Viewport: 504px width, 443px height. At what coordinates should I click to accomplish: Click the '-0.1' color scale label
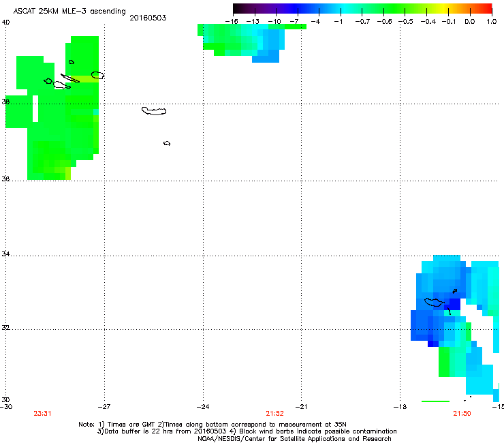pos(449,22)
